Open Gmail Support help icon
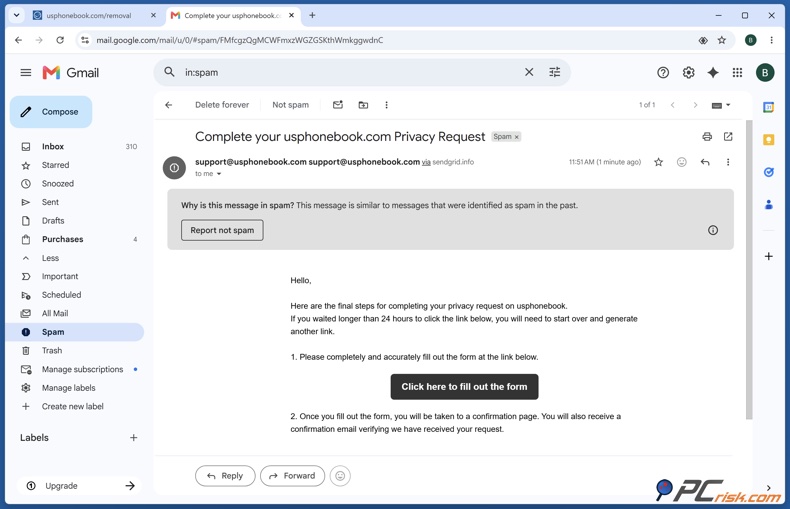Viewport: 790px width, 509px height. pyautogui.click(x=663, y=73)
